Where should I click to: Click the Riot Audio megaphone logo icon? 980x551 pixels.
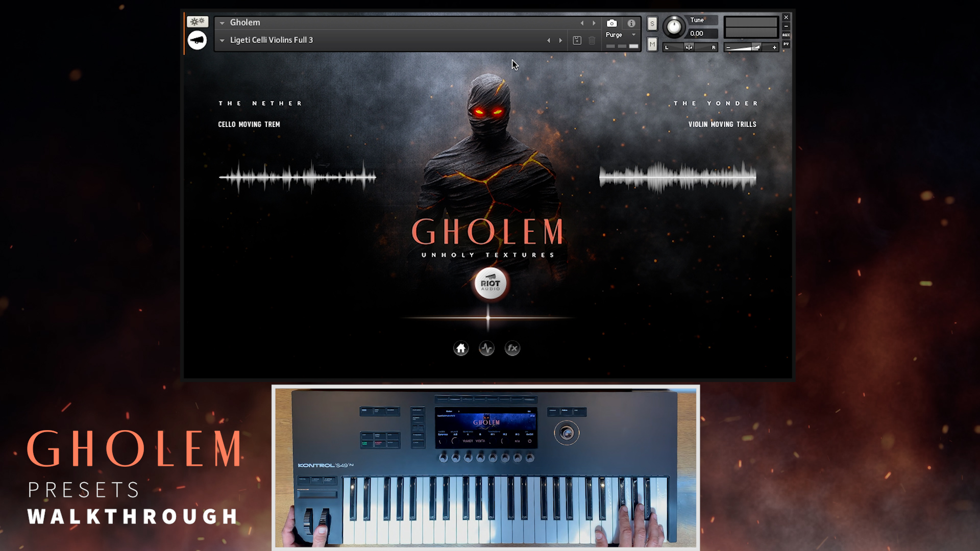click(197, 40)
